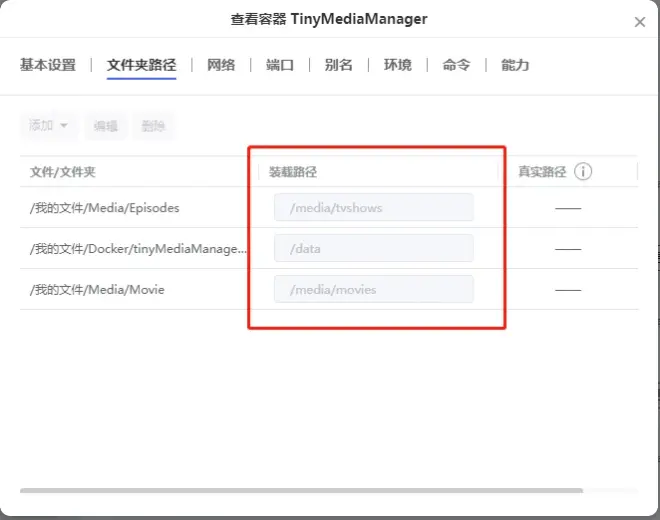Click the /media/tvshows mount path field
The height and width of the screenshot is (520, 660).
374,207
